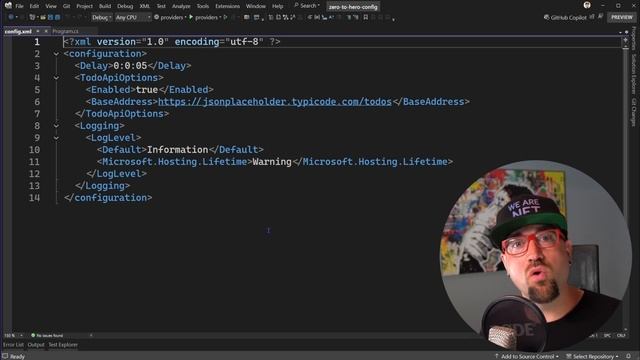Open the Edit menu
The image size is (640, 360).
point(34,6)
